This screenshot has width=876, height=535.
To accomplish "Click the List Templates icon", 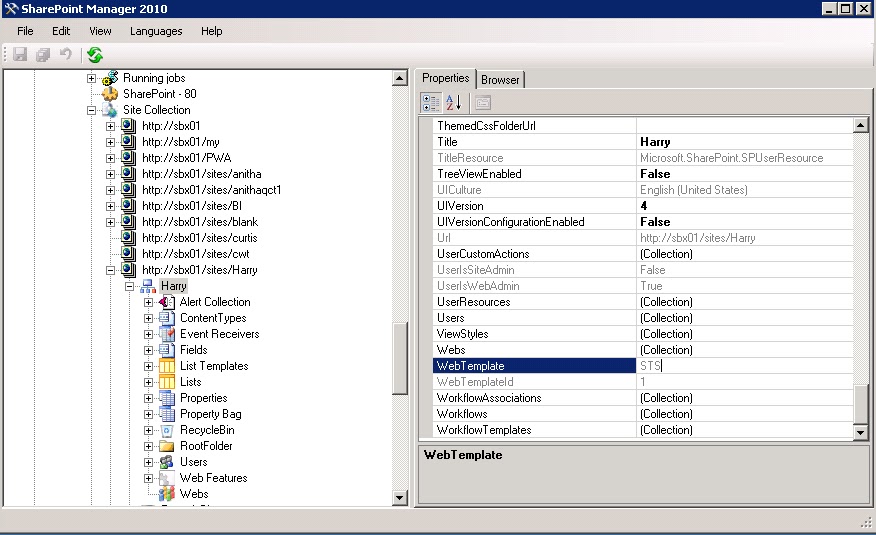I will pyautogui.click(x=167, y=366).
